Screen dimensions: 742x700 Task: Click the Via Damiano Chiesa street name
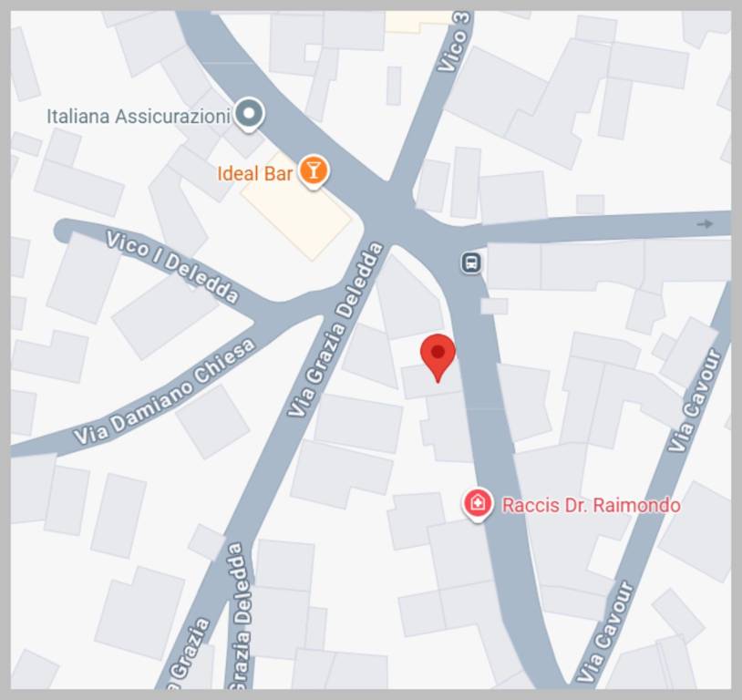point(165,392)
